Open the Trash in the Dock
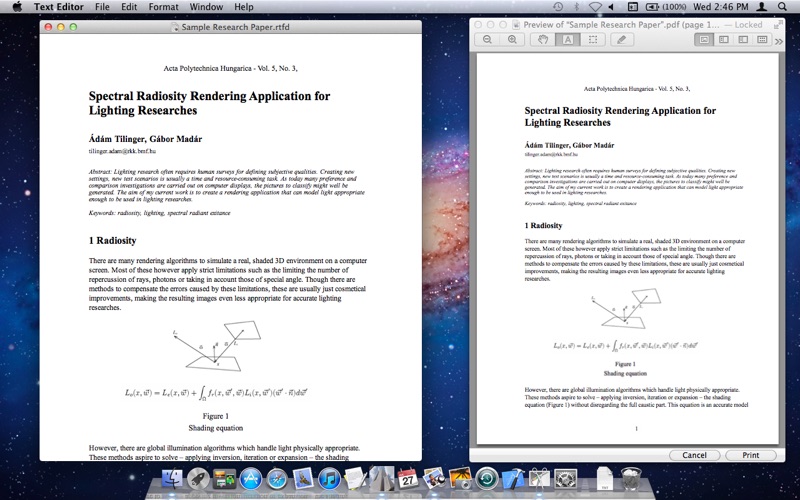The image size is (800, 500). 631,479
